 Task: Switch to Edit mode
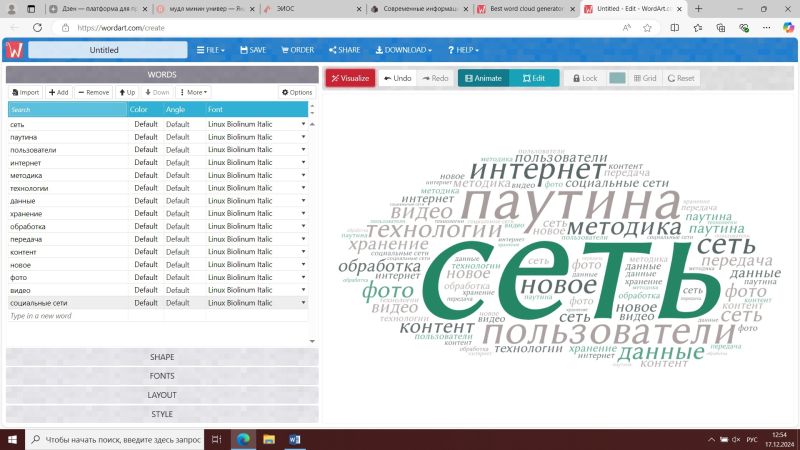[x=534, y=78]
